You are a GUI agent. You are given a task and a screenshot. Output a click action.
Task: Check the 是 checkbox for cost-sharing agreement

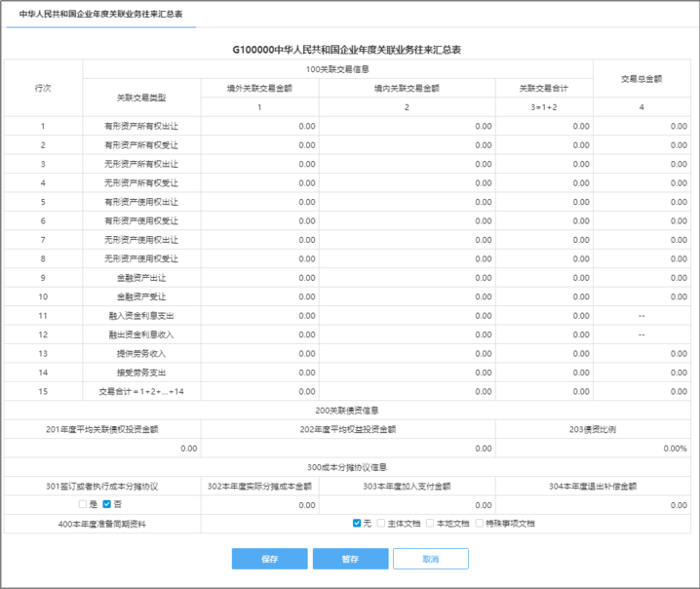pyautogui.click(x=82, y=504)
